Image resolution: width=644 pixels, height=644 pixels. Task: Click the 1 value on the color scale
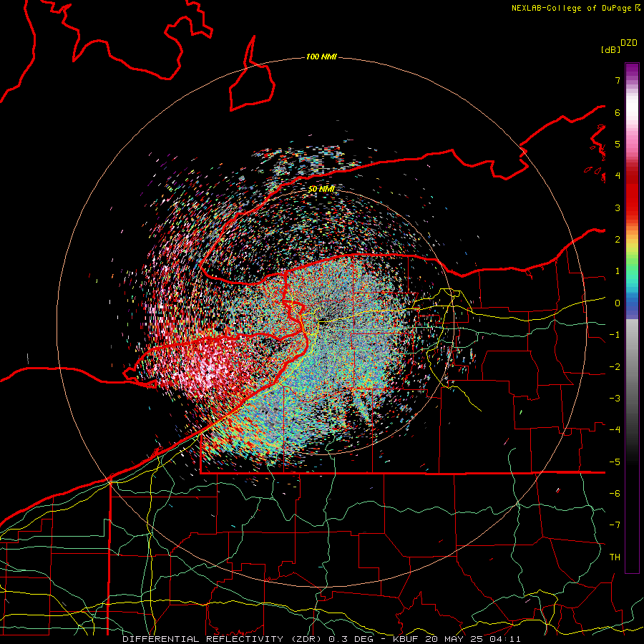click(x=618, y=271)
